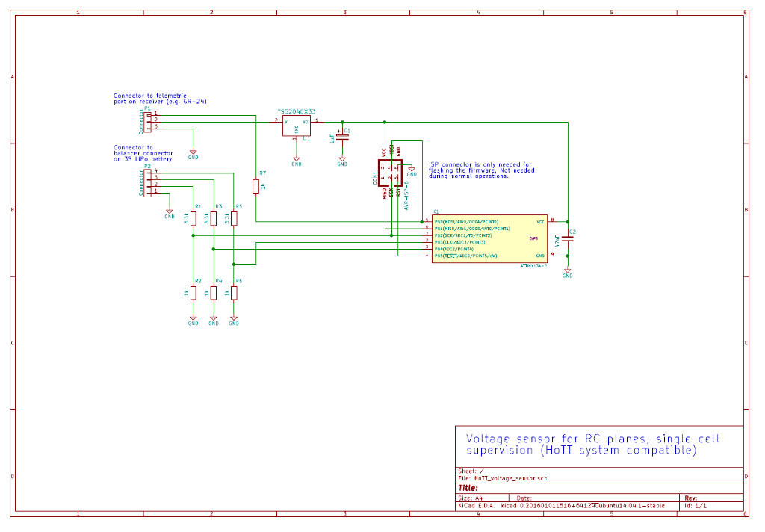
Task: Click the 3.3k value beside R1
Action: pos(186,219)
